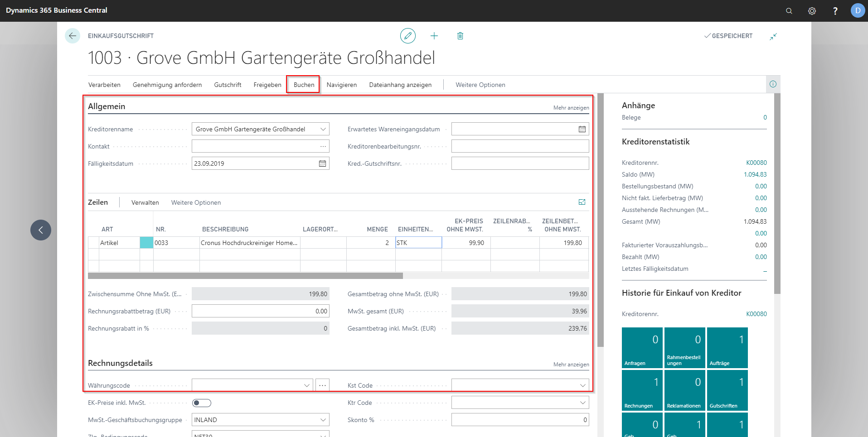Click the BESCHREIBUNG column header

coord(225,229)
